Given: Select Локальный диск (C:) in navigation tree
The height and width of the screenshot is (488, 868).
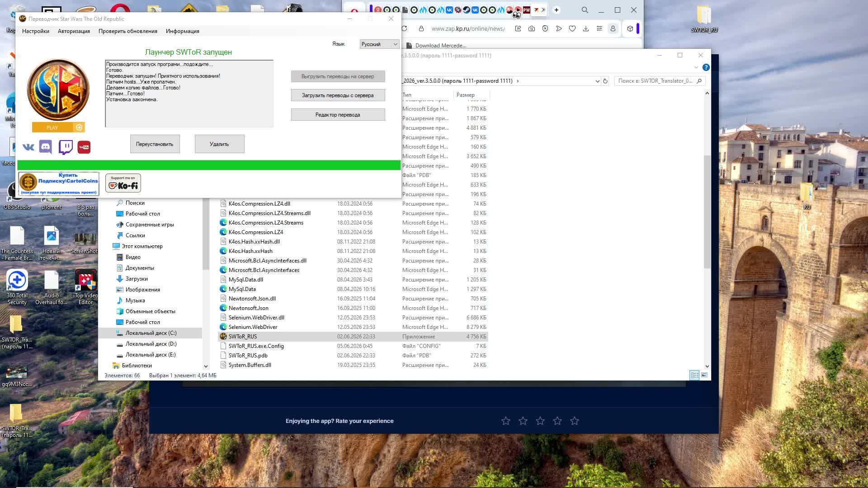Looking at the screenshot, I should pos(151,333).
